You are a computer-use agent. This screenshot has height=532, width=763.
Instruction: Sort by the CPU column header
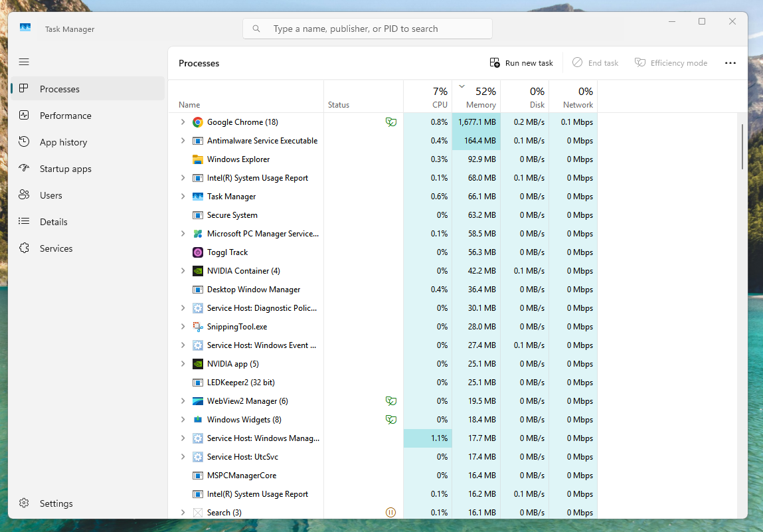click(x=428, y=96)
